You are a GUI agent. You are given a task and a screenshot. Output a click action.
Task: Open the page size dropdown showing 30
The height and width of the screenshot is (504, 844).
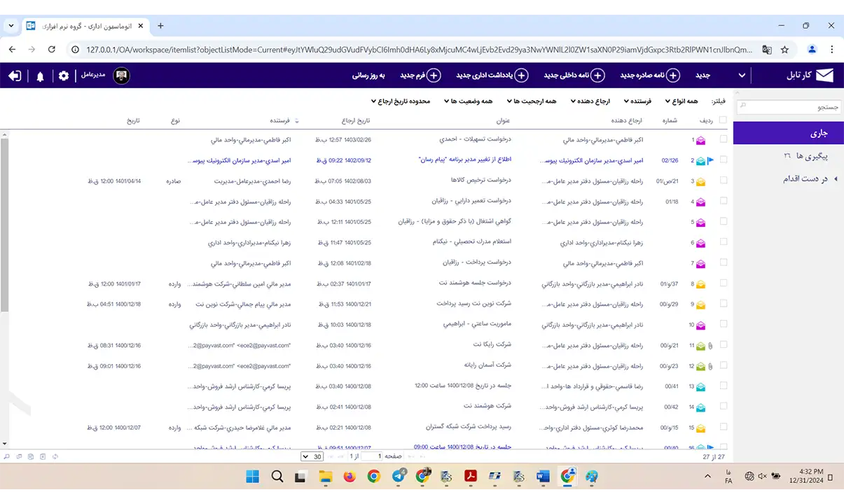312,456
